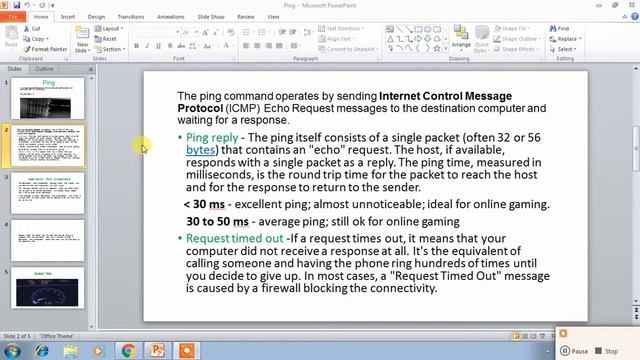Open the Shape Fill color dropdown
Viewport: 640px width, 360px height.
coord(512,29)
